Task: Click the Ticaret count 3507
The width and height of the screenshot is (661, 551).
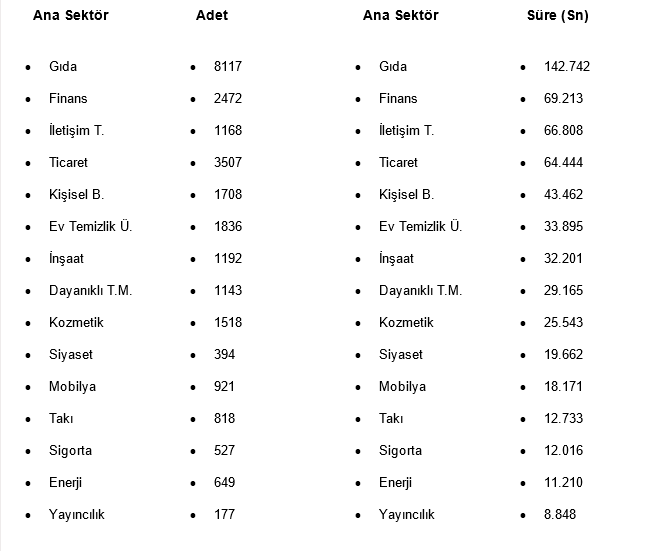Action: tap(228, 163)
